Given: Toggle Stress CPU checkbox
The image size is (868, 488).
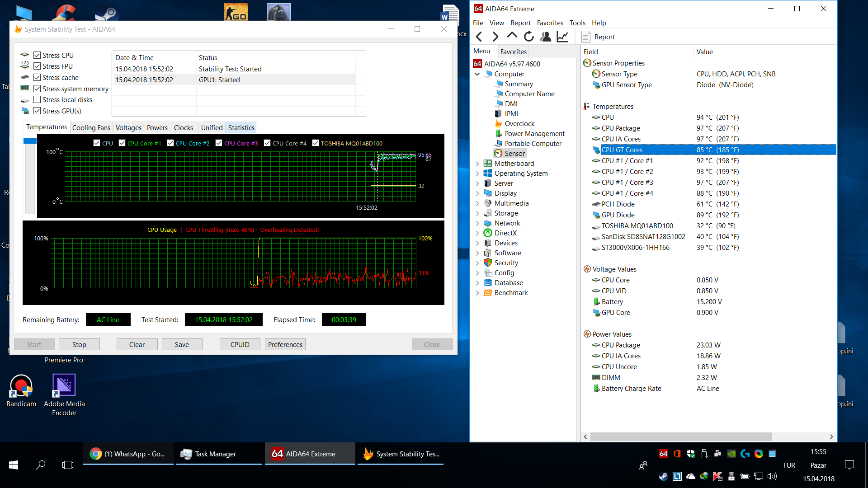Looking at the screenshot, I should click(x=37, y=55).
